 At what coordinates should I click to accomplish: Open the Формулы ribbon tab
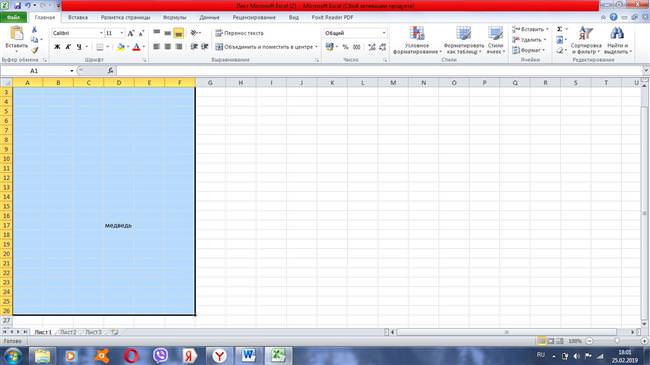(175, 17)
